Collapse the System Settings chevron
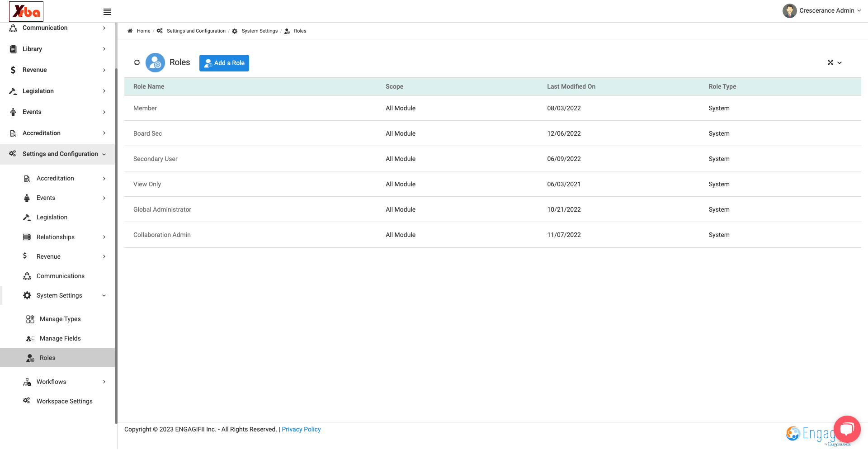The width and height of the screenshot is (868, 450). (104, 296)
